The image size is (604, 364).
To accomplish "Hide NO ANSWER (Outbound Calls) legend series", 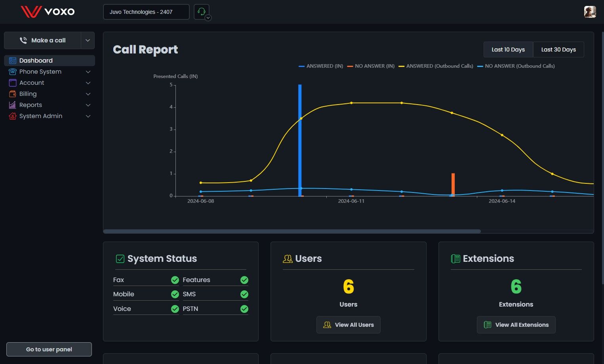I will pyautogui.click(x=516, y=66).
